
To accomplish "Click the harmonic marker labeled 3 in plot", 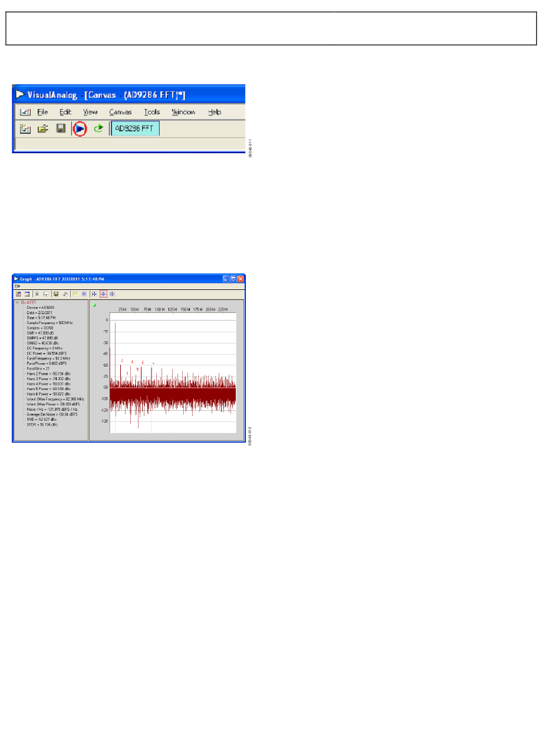I will [127, 373].
